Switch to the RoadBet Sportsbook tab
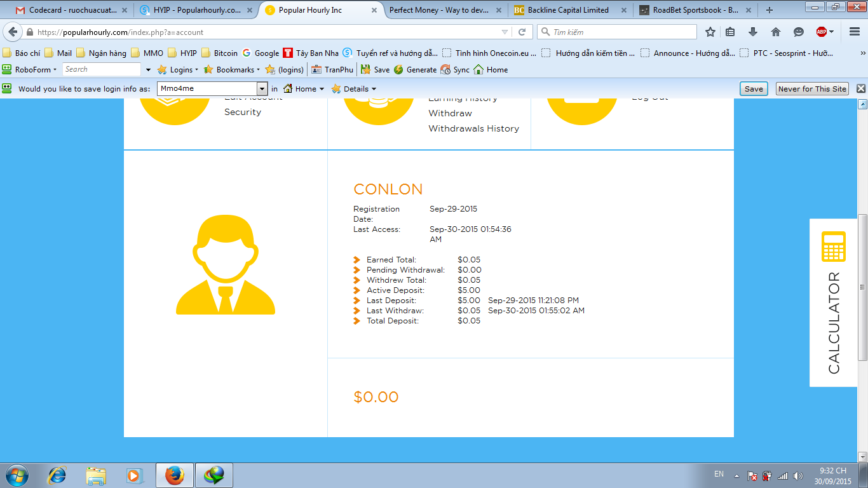 coord(695,10)
